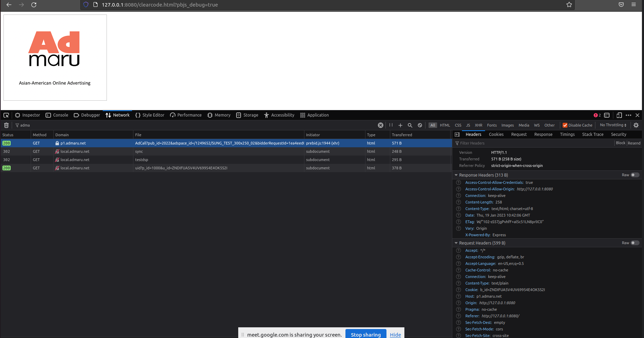Open the Style Editor tab

(x=150, y=115)
